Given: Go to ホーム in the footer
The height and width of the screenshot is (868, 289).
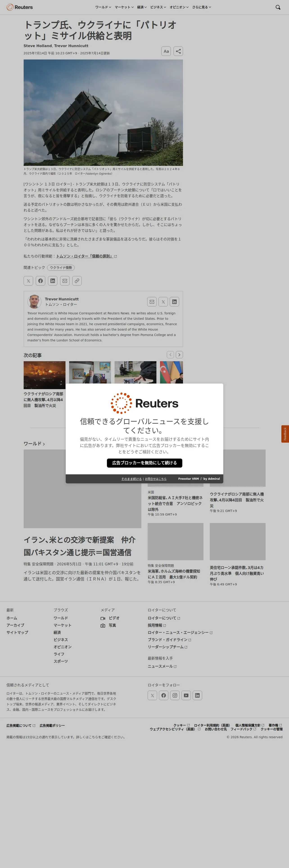Looking at the screenshot, I should click(12, 618).
